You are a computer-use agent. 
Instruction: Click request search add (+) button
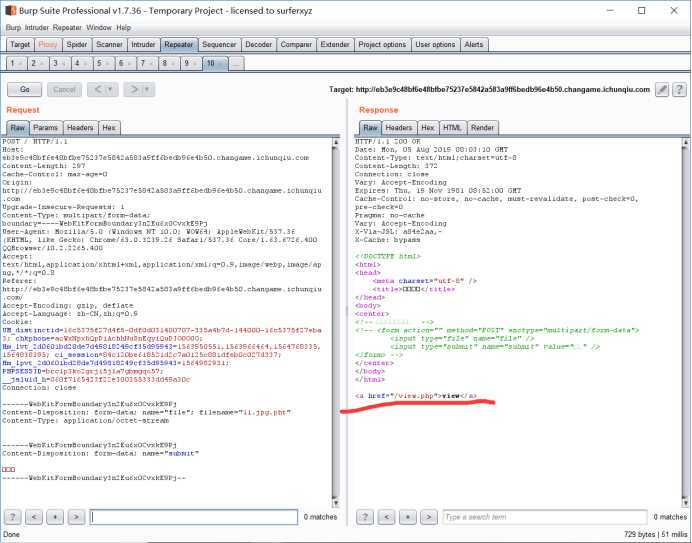pyautogui.click(x=55, y=517)
